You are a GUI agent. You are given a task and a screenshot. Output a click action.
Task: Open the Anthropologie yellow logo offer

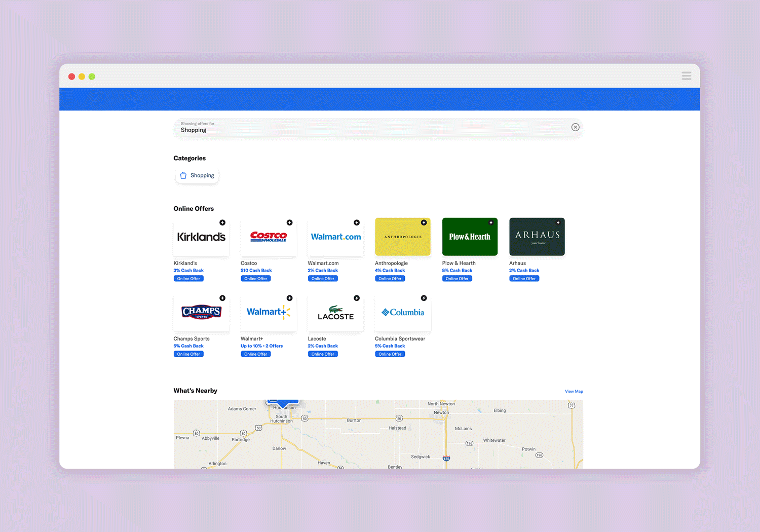click(x=403, y=237)
